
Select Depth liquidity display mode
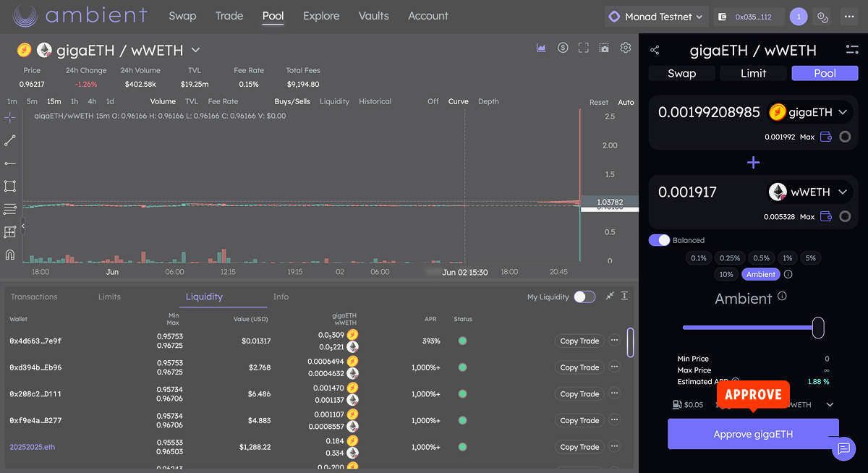488,101
